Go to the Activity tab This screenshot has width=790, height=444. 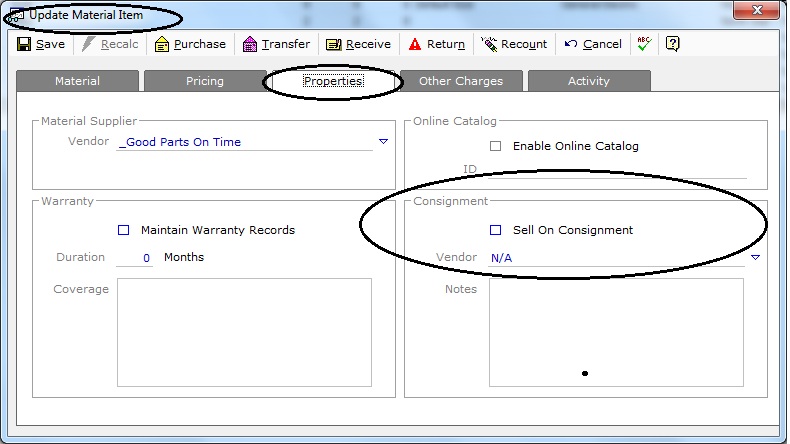click(x=588, y=81)
